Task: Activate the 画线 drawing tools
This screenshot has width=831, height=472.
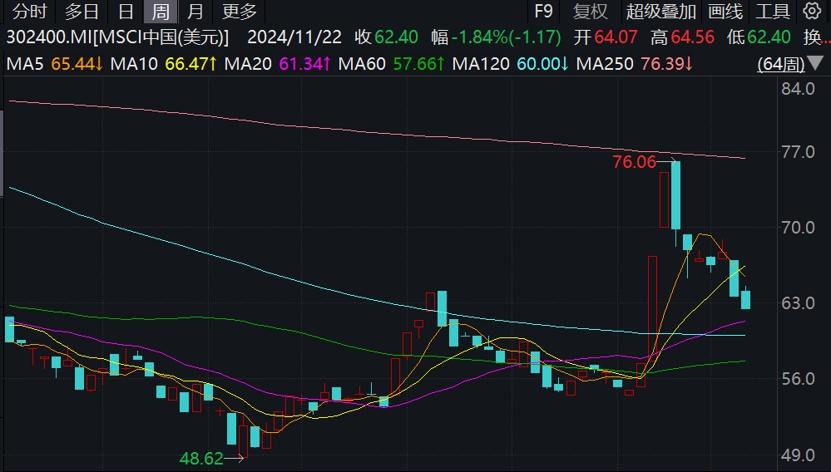Action: tap(725, 11)
